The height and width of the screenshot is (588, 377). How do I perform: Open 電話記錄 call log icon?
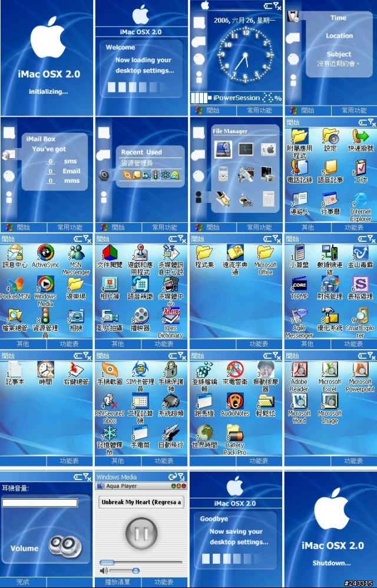point(299,167)
